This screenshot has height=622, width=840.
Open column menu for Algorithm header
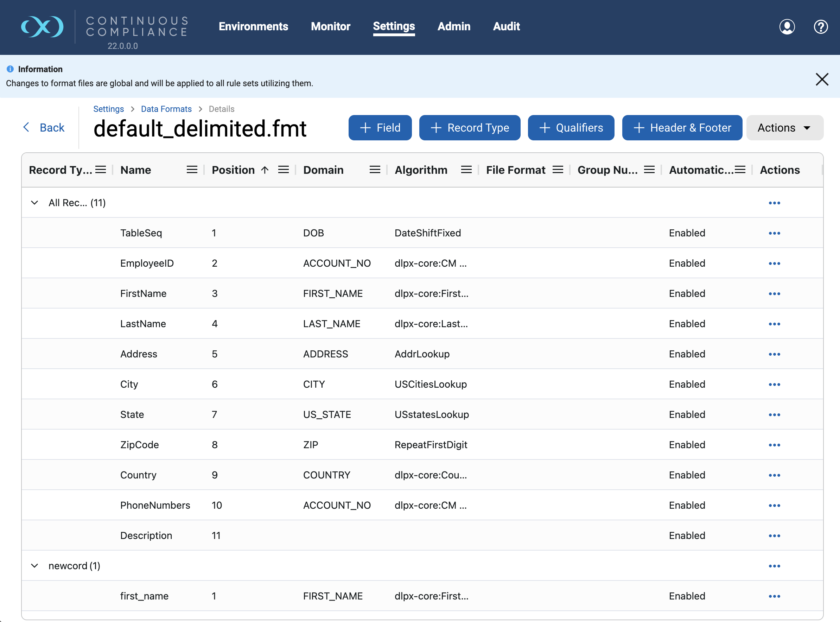[466, 170]
